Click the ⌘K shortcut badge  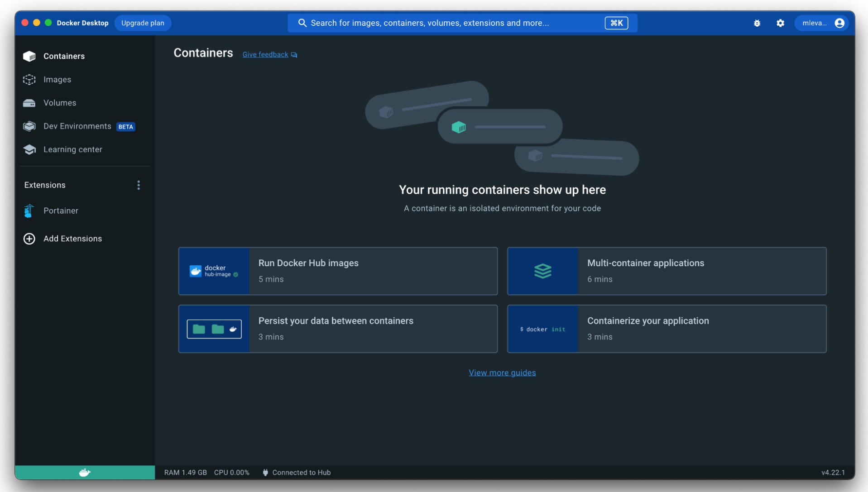pyautogui.click(x=616, y=23)
